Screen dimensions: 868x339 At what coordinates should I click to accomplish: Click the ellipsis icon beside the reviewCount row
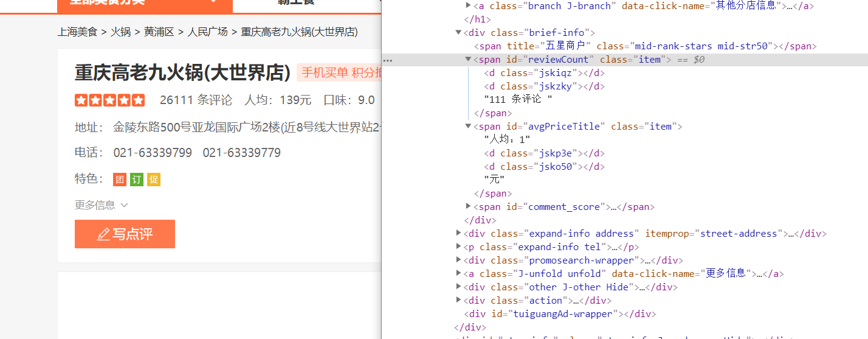[388, 60]
